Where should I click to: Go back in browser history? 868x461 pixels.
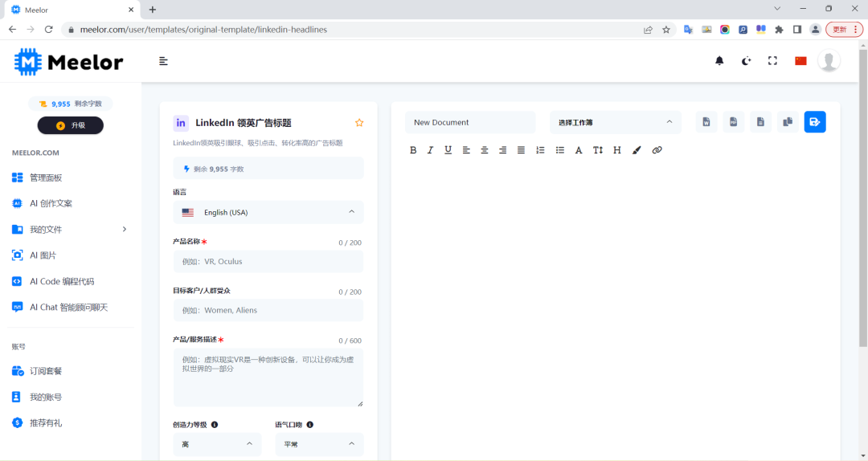coord(13,30)
